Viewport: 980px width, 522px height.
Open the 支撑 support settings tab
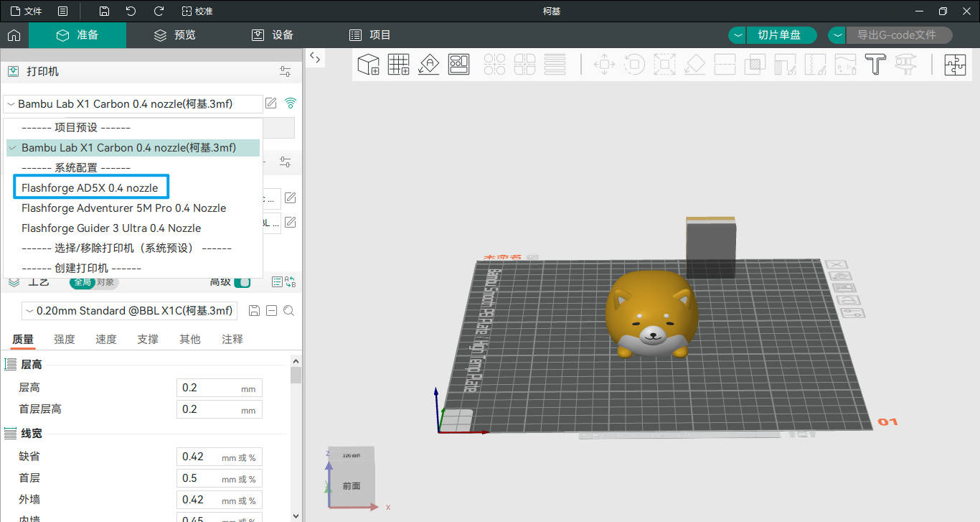click(x=148, y=339)
